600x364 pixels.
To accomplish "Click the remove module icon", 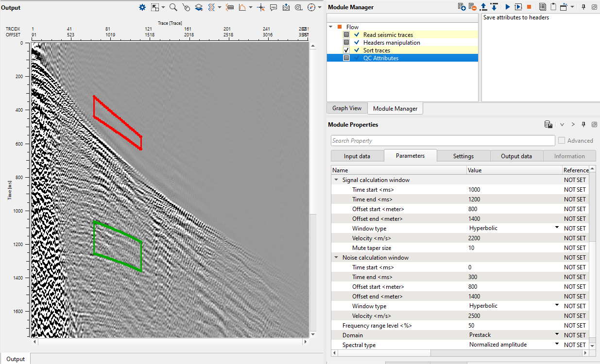I will tap(473, 7).
